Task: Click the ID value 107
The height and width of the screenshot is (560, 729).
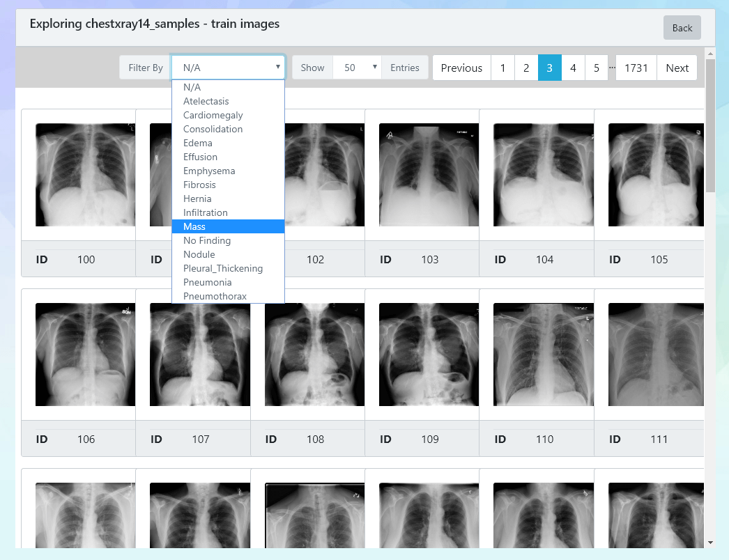Action: point(201,440)
